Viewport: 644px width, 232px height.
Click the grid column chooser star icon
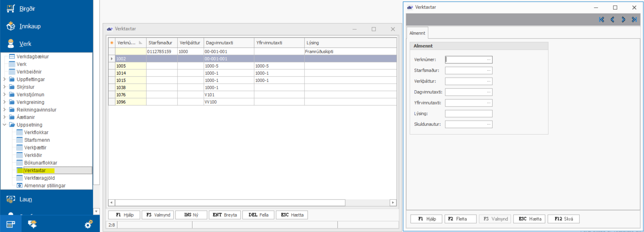112,43
